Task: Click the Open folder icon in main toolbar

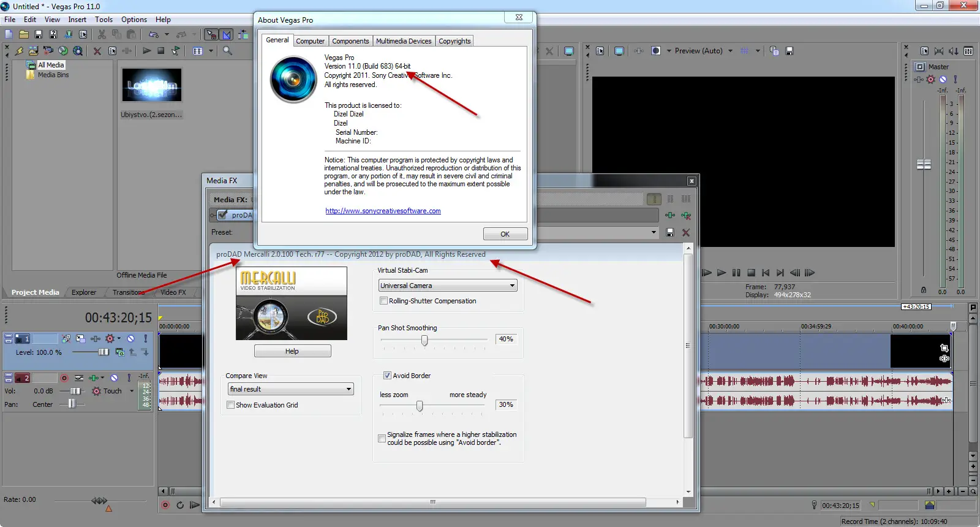Action: (24, 34)
